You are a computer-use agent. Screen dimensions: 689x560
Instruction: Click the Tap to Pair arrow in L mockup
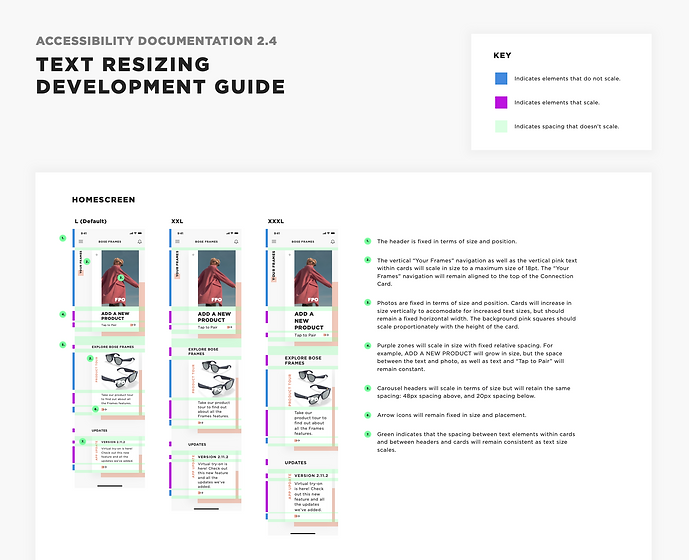pos(133,325)
